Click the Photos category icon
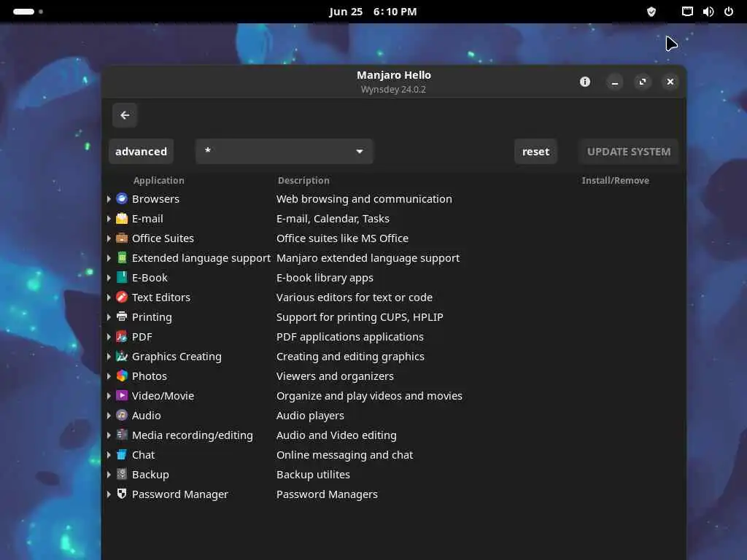The height and width of the screenshot is (560, 747). tap(122, 376)
